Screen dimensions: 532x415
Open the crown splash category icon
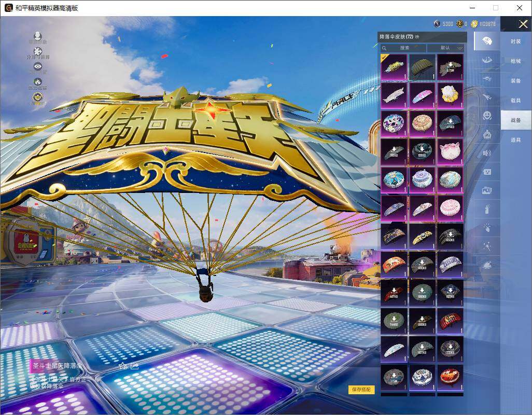coord(487,265)
